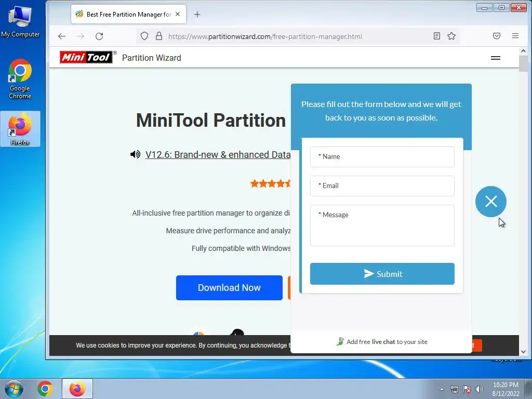532x399 pixels.
Task: Submit the contact form
Action: coord(382,274)
